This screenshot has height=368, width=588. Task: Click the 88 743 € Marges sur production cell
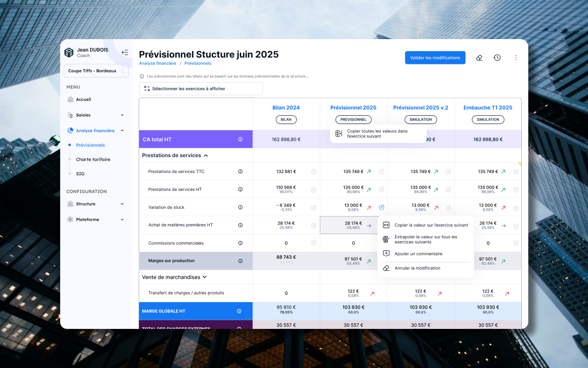click(x=286, y=261)
